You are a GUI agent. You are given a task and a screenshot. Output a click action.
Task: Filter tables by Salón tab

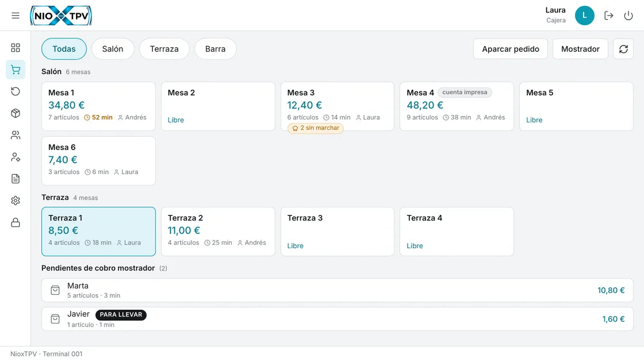click(x=113, y=49)
